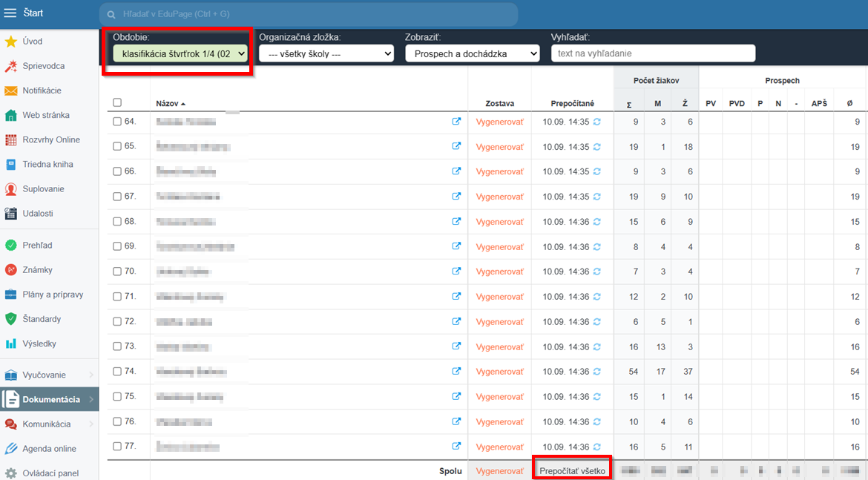Open the Notifikácie envelope item
This screenshot has width=868, height=480.
42,91
